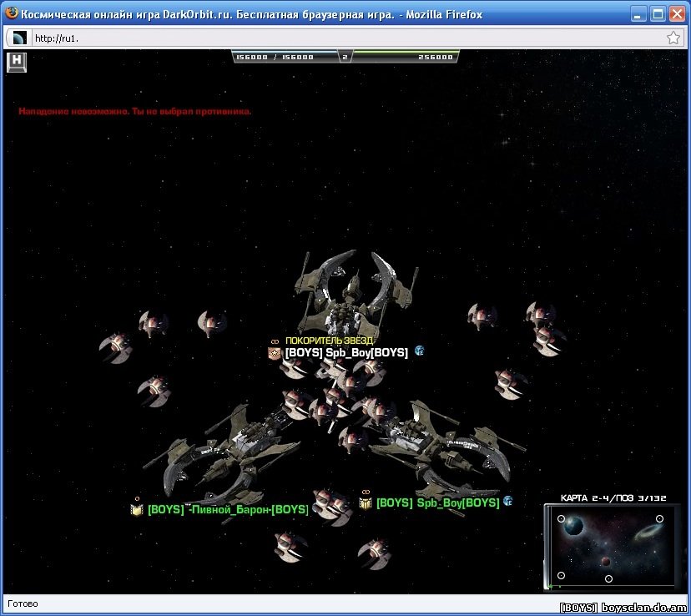Screen dimensions: 691x616
Task: Click globe icon after green Spb_Boy name
Action: (508, 501)
